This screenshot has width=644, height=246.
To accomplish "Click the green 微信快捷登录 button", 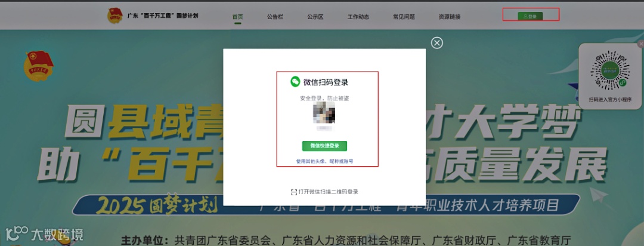I will point(324,146).
